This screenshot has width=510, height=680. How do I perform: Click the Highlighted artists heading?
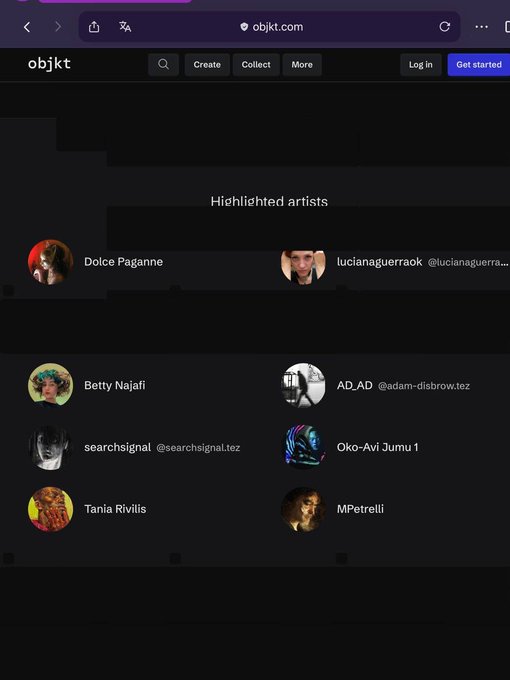click(269, 201)
